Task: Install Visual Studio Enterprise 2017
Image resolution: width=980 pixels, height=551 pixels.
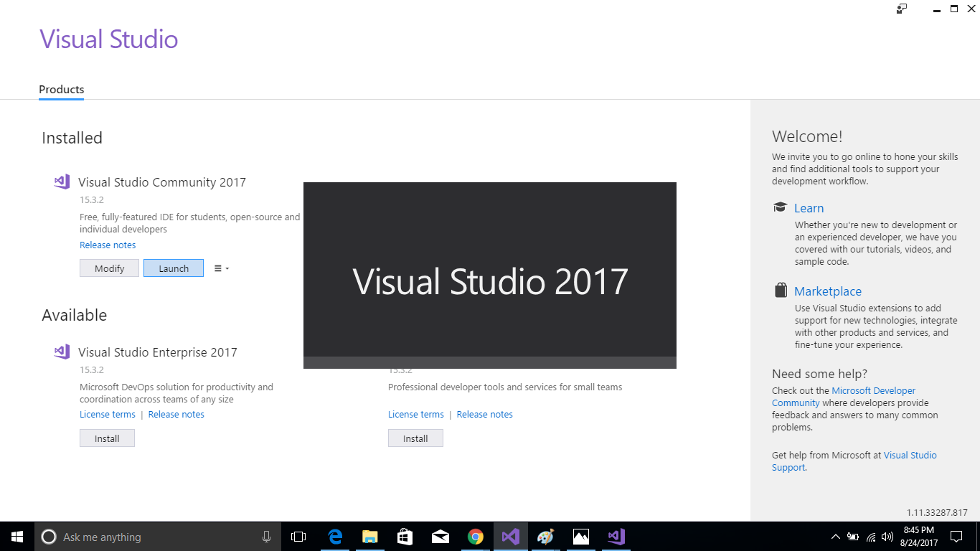Action: pyautogui.click(x=107, y=438)
